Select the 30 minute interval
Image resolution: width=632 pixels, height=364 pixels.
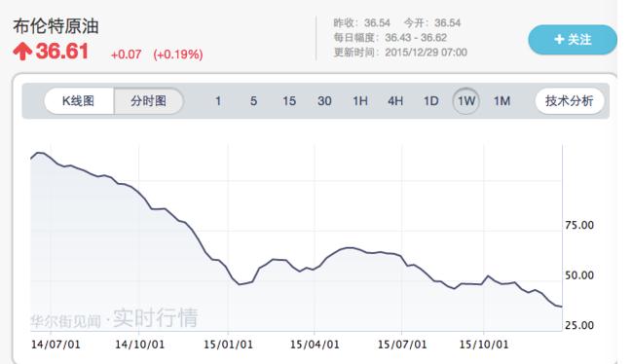pyautogui.click(x=324, y=100)
